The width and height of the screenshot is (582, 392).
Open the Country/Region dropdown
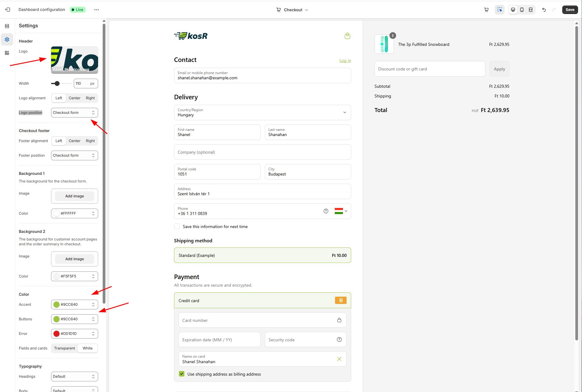click(x=262, y=112)
